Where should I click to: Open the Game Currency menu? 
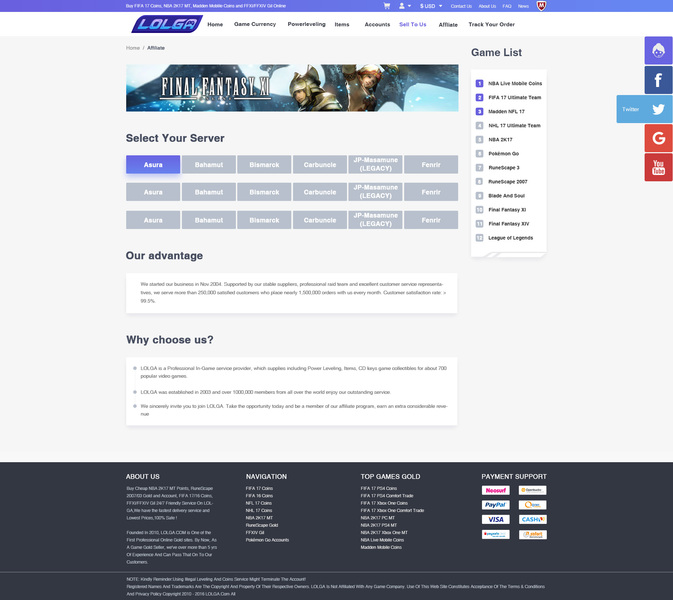point(255,24)
